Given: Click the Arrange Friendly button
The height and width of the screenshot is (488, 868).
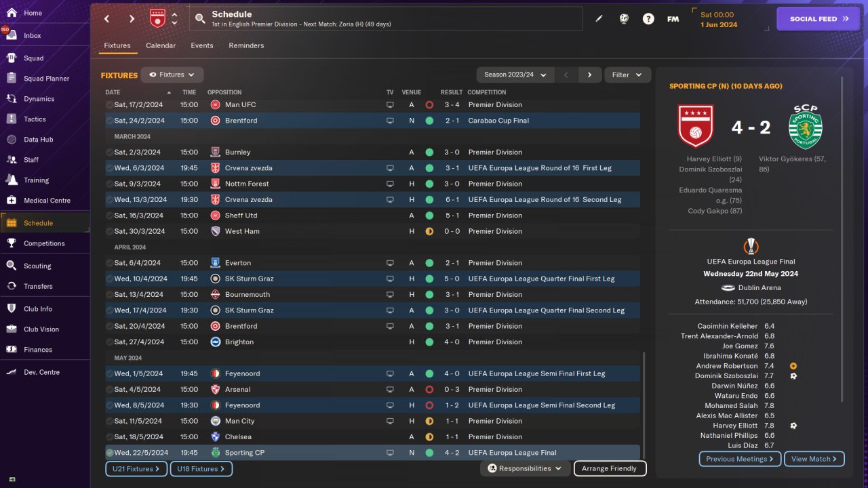Looking at the screenshot, I should [x=610, y=468].
